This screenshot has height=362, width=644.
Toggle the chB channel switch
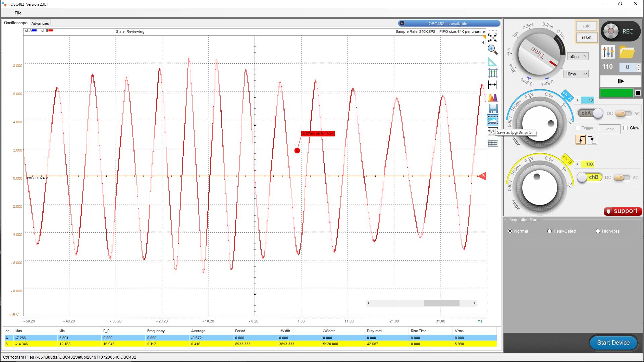point(589,177)
